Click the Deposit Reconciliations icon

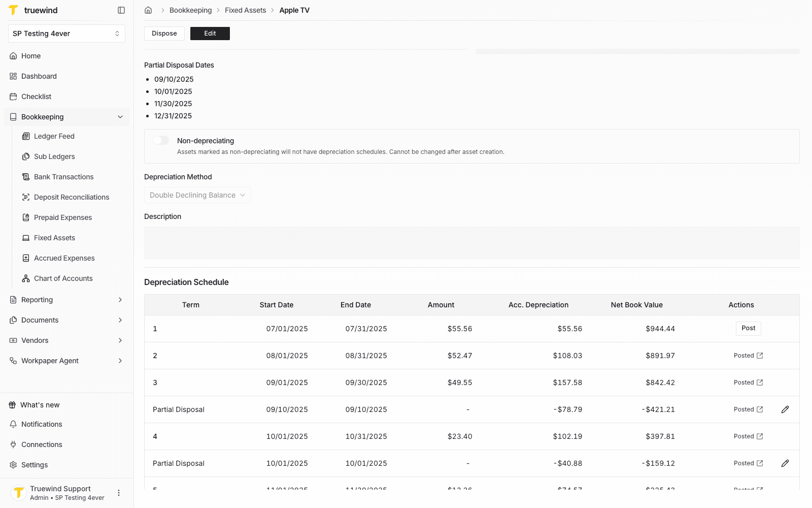[26, 197]
